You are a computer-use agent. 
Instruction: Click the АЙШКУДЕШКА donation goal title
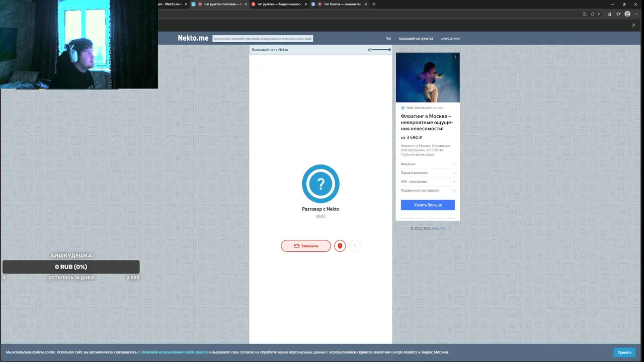71,255
